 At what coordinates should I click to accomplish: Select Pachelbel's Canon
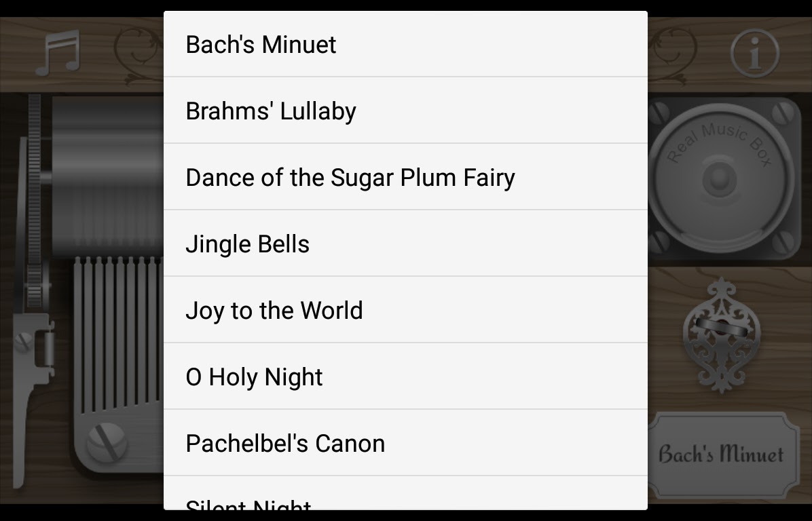point(405,443)
